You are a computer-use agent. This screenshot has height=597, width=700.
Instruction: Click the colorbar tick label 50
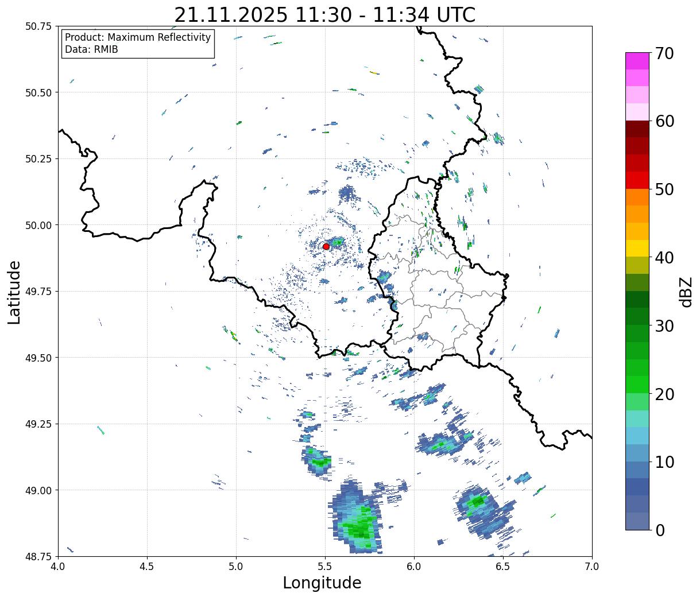coord(664,189)
